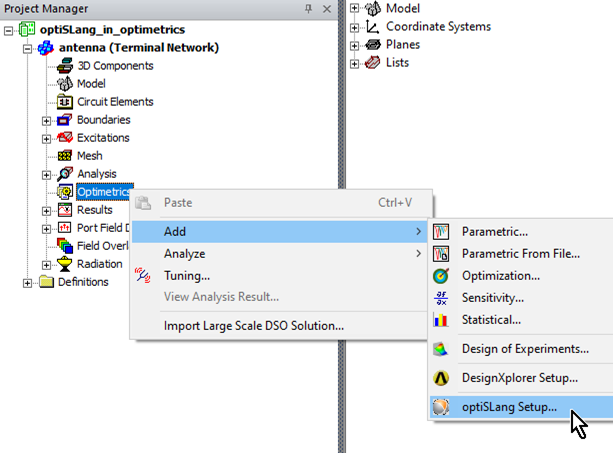The height and width of the screenshot is (453, 613).
Task: Click the Definitions folder icon
Action: [x=47, y=282]
